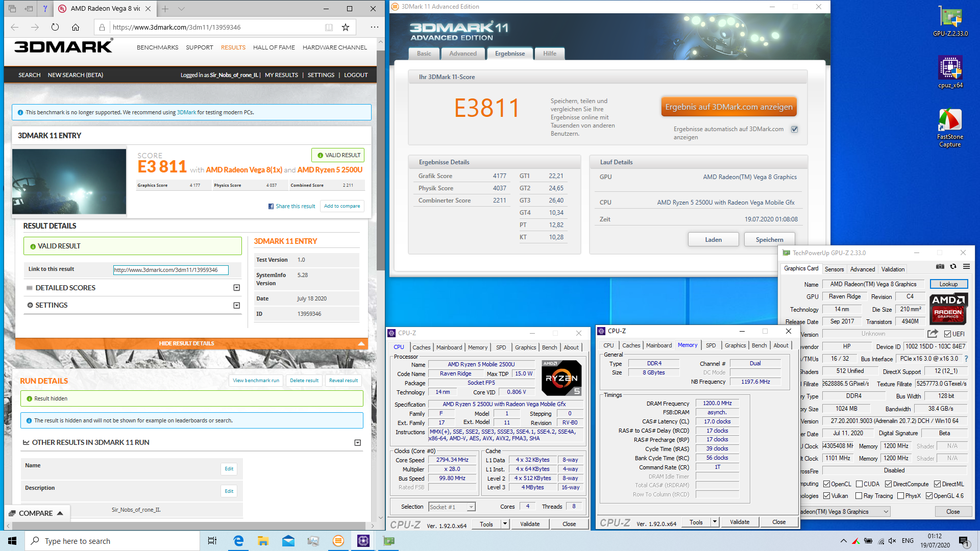The width and height of the screenshot is (980, 551).
Task: Open SPD tab in Memory CPU-Z window
Action: [710, 345]
